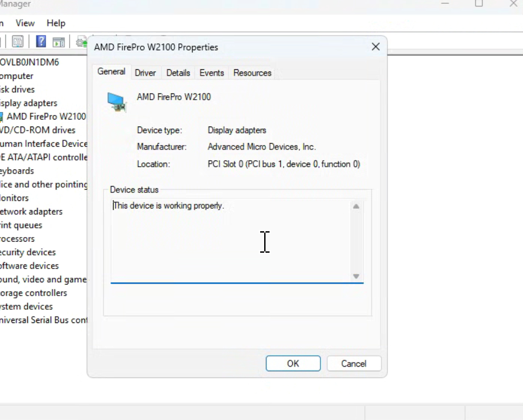Select the Storage controllers category

pyautogui.click(x=34, y=293)
